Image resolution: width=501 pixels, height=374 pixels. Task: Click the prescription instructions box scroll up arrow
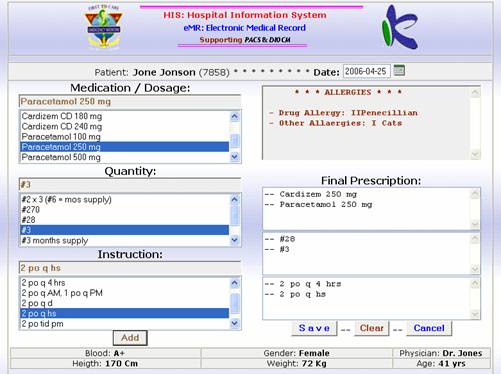475,284
